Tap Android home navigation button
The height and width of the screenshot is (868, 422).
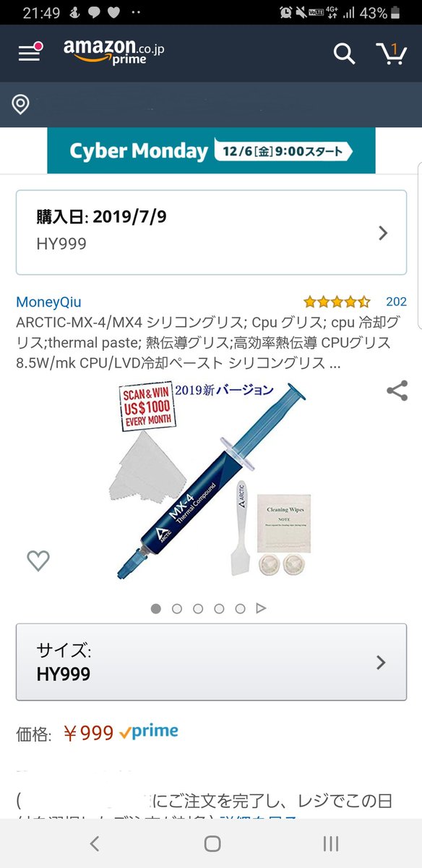point(212,843)
